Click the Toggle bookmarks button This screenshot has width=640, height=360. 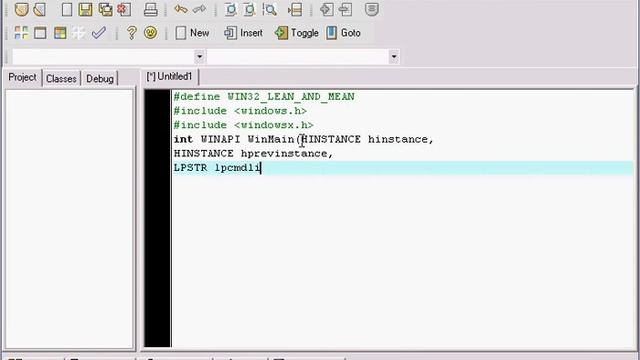click(x=297, y=33)
